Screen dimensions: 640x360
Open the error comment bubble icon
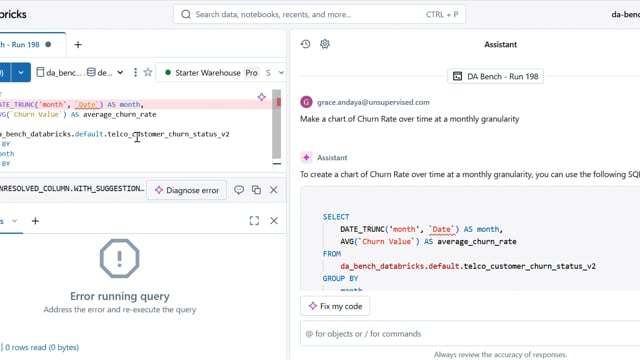pos(239,190)
